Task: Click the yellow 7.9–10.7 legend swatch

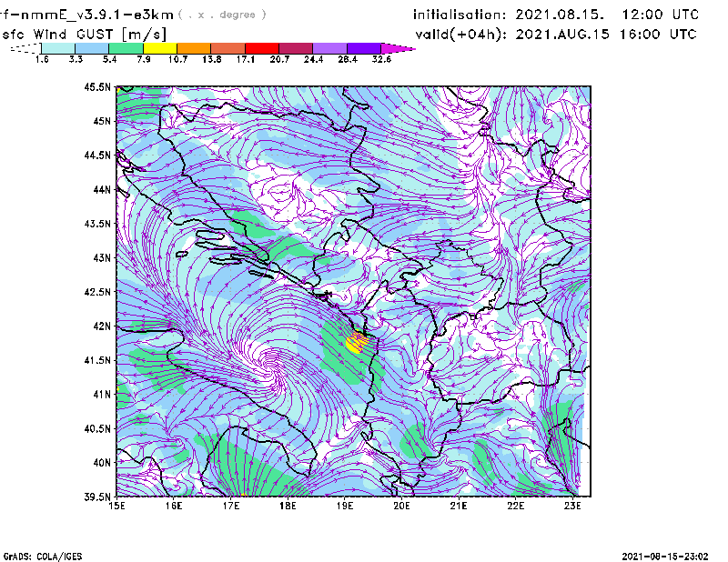Action: point(160,48)
